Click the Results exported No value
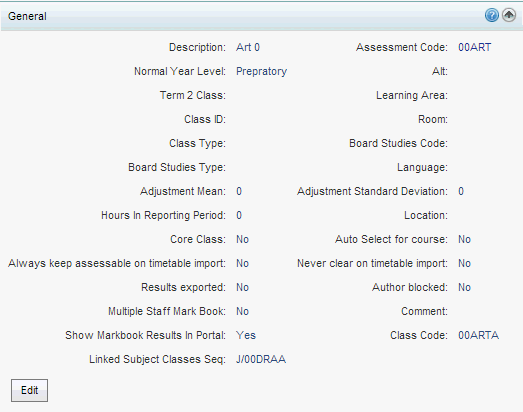The width and height of the screenshot is (523, 412). [x=242, y=287]
